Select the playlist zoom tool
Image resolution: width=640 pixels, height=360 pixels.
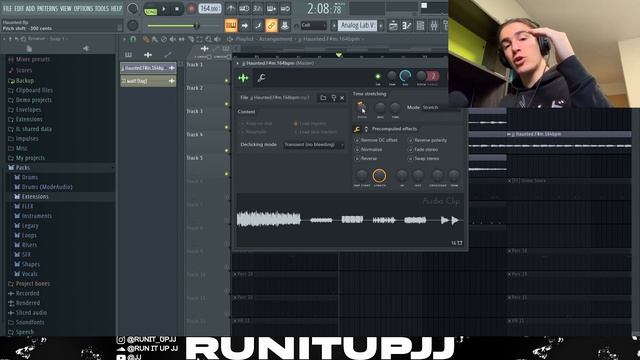[x=209, y=39]
